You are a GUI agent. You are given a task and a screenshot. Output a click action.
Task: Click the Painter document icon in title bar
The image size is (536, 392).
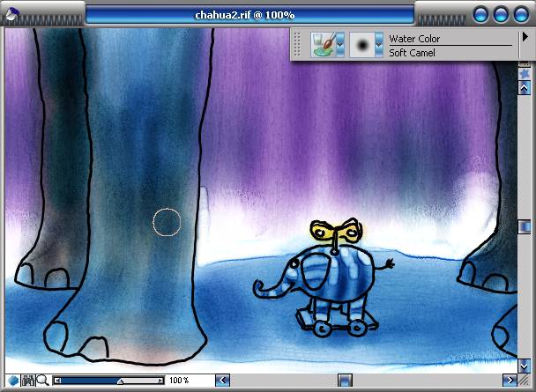pyautogui.click(x=12, y=14)
